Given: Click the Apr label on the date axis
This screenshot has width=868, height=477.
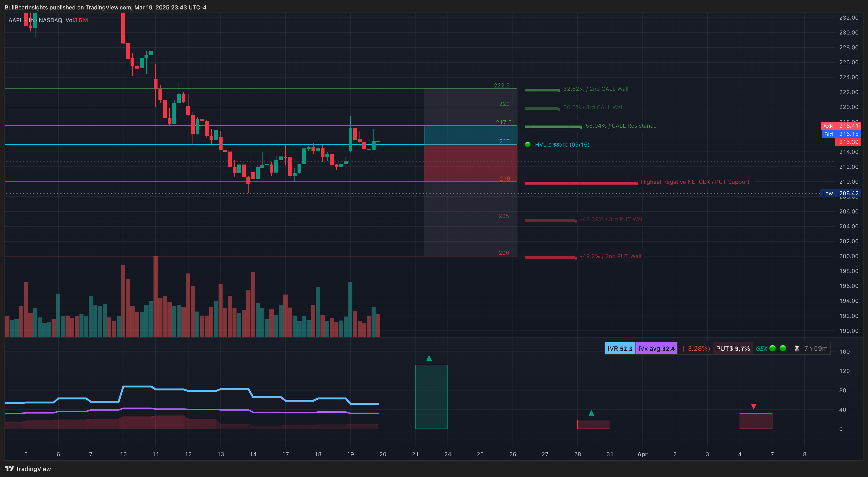Looking at the screenshot, I should (642, 454).
